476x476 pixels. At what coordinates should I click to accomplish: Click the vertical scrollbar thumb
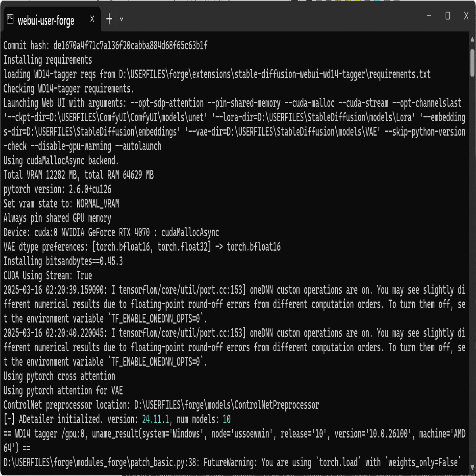[473, 62]
